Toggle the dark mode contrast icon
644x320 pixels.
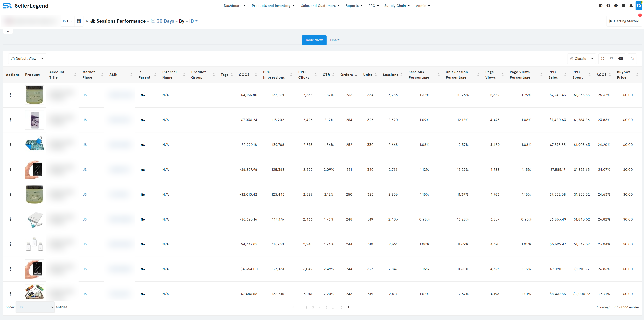(x=601, y=6)
